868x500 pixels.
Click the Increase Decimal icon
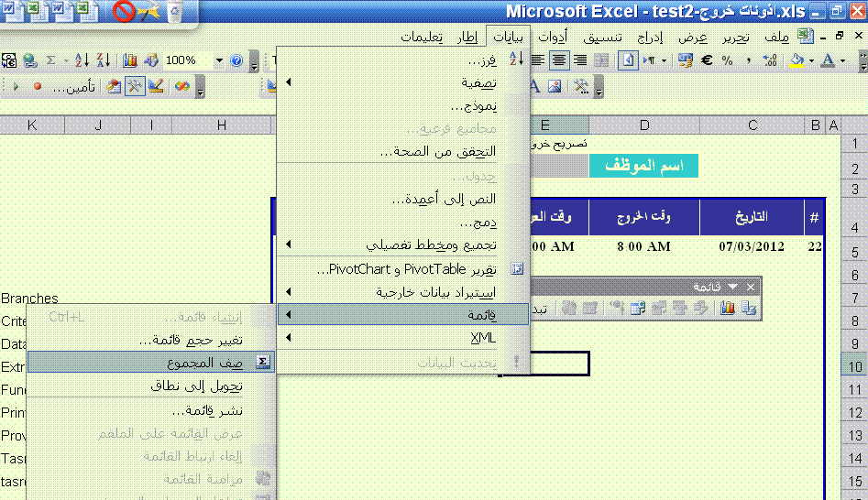[x=770, y=60]
